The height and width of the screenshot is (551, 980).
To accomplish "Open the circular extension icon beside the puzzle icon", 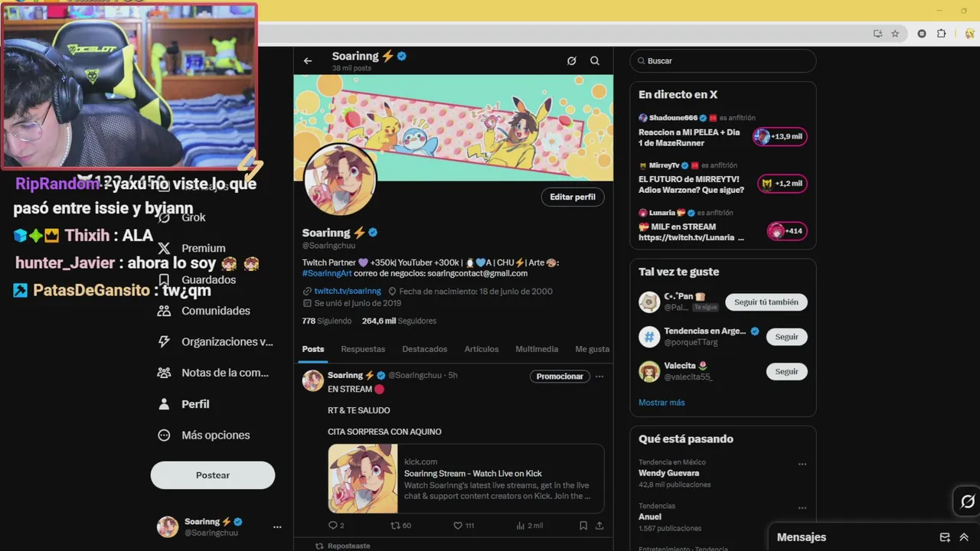I will pos(922,34).
